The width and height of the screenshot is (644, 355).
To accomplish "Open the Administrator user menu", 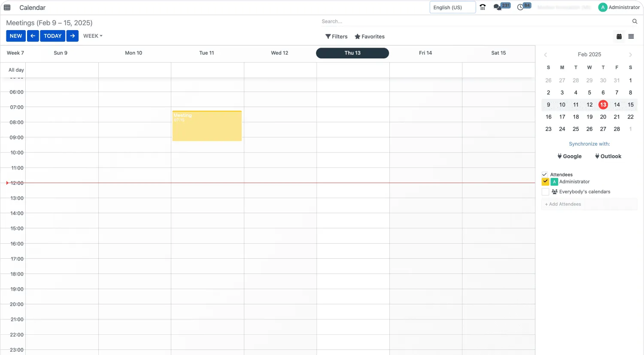I will click(x=619, y=7).
